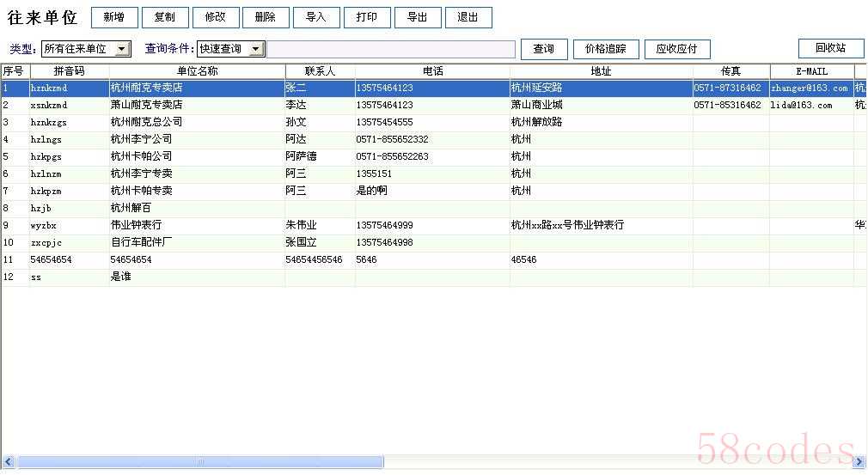The width and height of the screenshot is (868, 475).
Task: Click the horizontal scrollbar right arrow
Action: point(860,462)
